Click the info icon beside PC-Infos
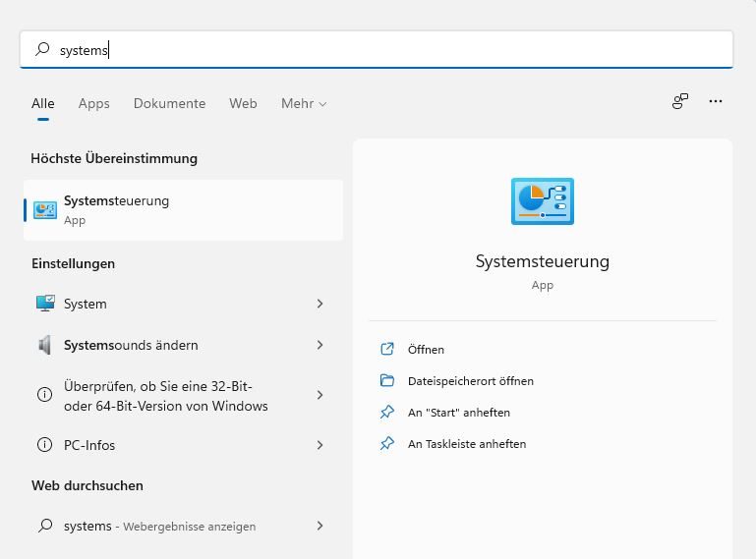Screen dimensions: 756x559 (x=44, y=445)
